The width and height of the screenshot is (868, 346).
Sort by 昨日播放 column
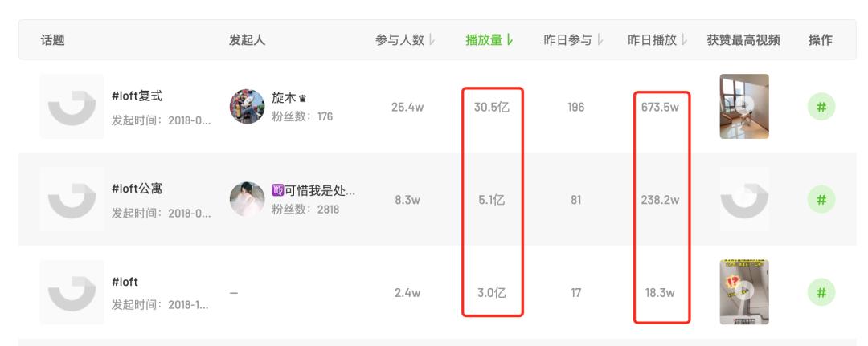658,40
